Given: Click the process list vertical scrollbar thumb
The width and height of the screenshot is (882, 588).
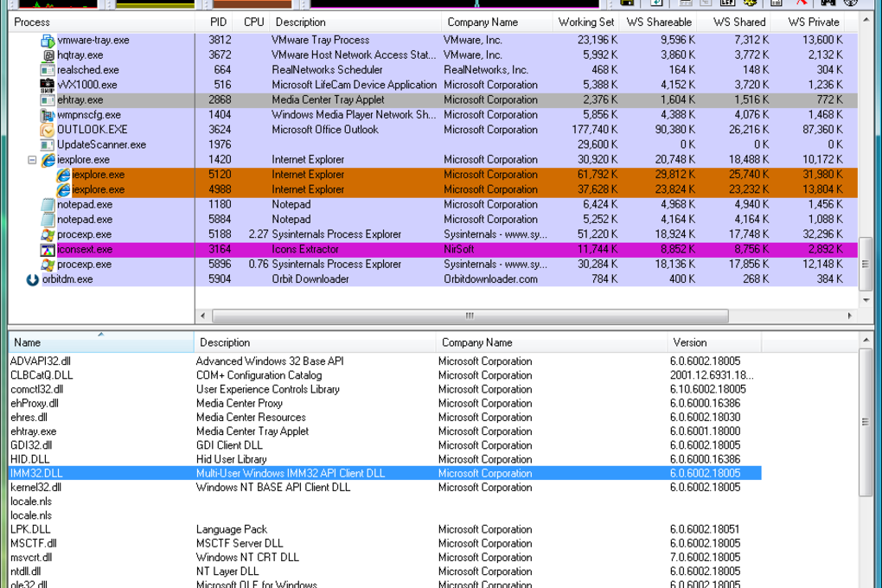Looking at the screenshot, I should coord(866,264).
